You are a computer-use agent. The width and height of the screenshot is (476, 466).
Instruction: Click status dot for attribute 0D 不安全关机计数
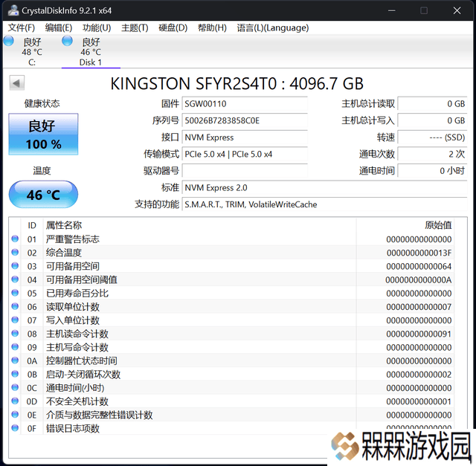point(15,401)
